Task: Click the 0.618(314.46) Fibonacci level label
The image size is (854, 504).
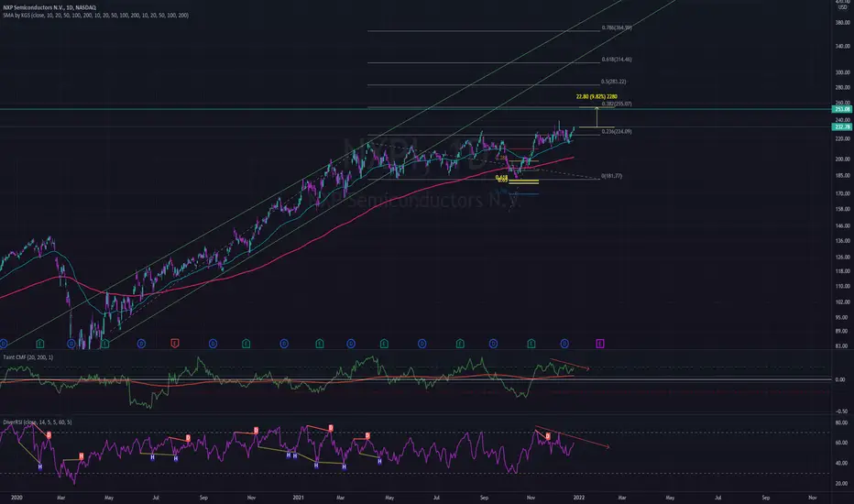Action: (x=617, y=60)
